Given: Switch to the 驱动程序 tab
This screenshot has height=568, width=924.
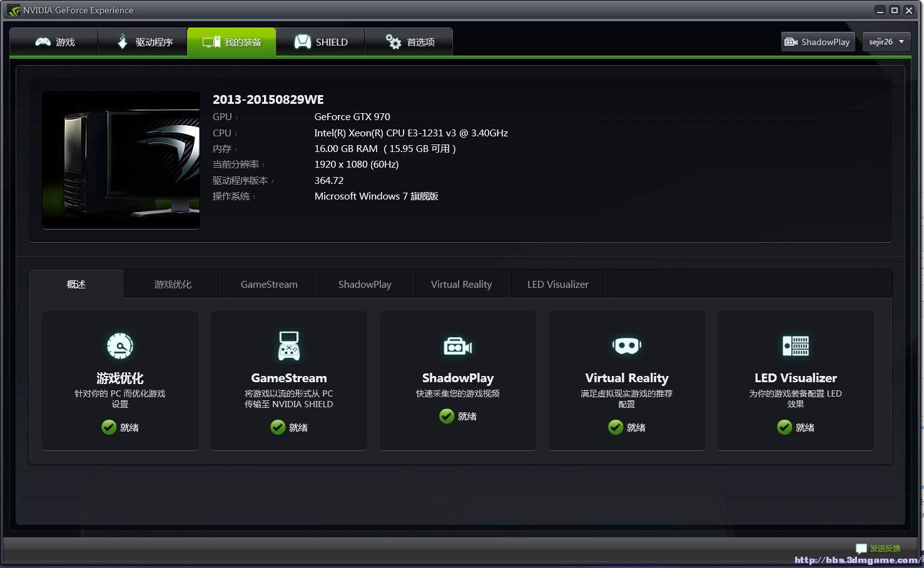Looking at the screenshot, I should [143, 42].
